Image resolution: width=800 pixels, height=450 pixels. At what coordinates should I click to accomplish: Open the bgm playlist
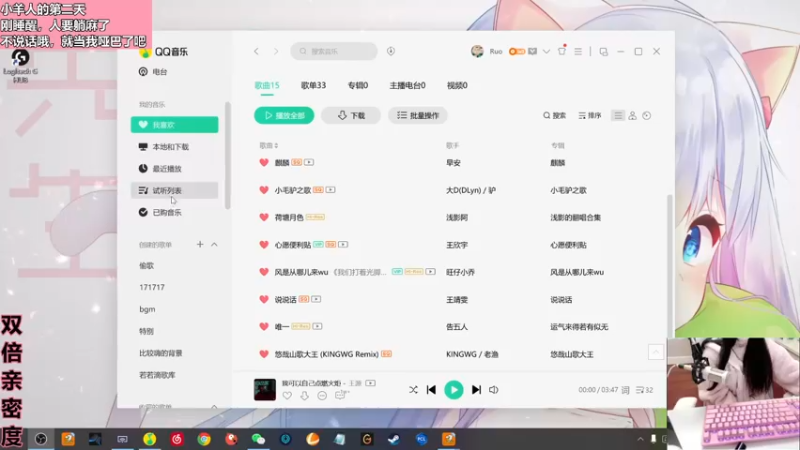pos(147,309)
